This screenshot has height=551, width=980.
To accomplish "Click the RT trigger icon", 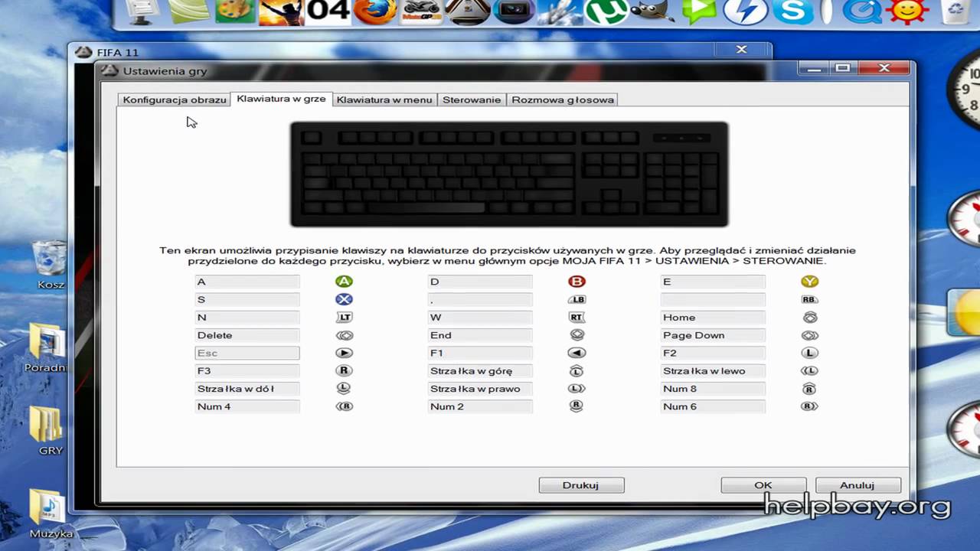I will (x=577, y=317).
